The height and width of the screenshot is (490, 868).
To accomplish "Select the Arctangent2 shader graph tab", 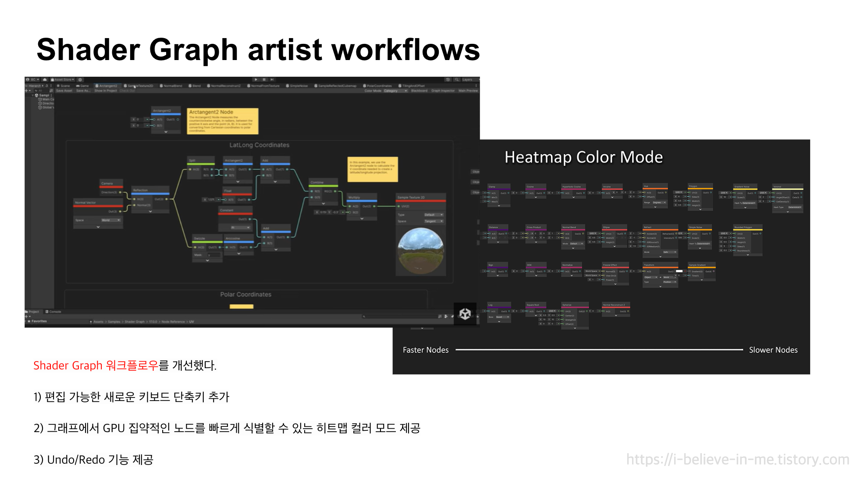I will pyautogui.click(x=107, y=86).
